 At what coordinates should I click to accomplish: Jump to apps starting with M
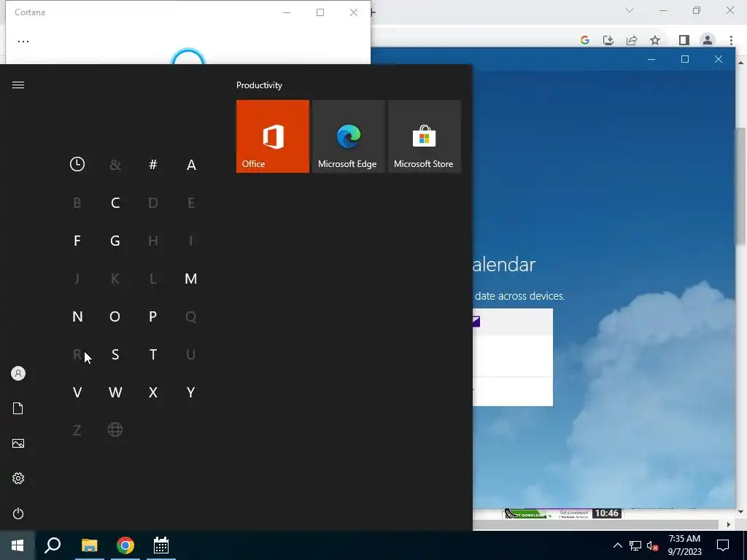point(191,279)
